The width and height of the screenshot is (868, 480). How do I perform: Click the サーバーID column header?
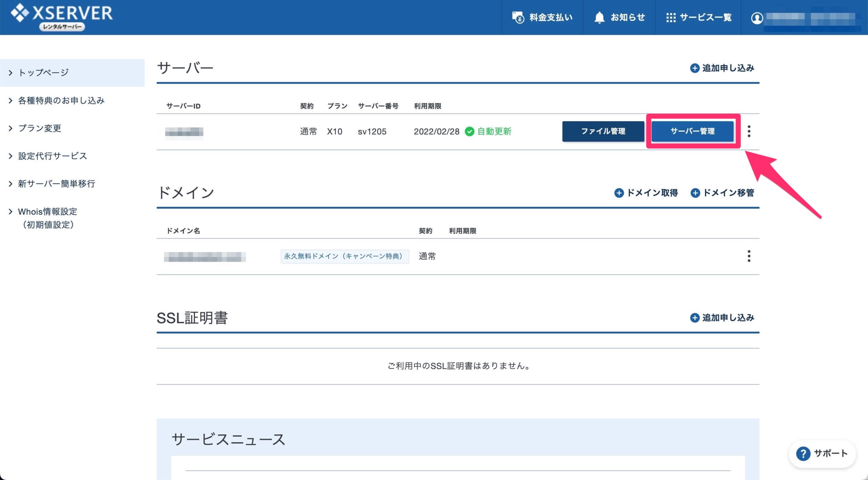[183, 106]
